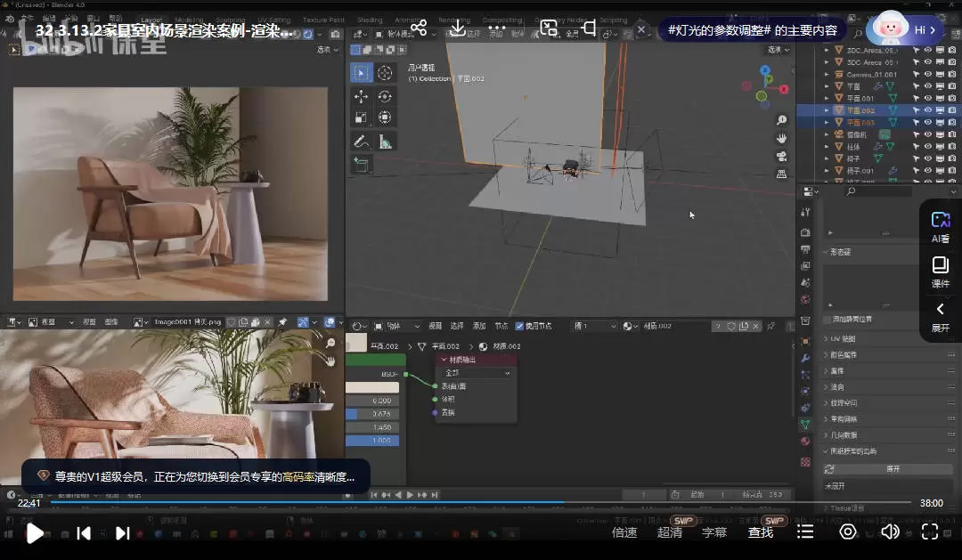This screenshot has width=962, height=560.
Task: Open 倍速 playback speed options
Action: coord(624,532)
